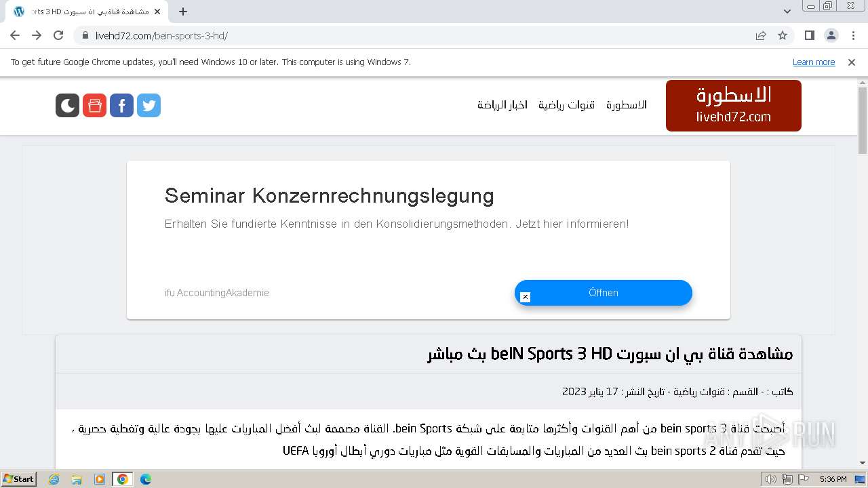Viewport: 868px width, 488px height.
Task: Open Action Center flag tray icon
Action: click(x=803, y=479)
